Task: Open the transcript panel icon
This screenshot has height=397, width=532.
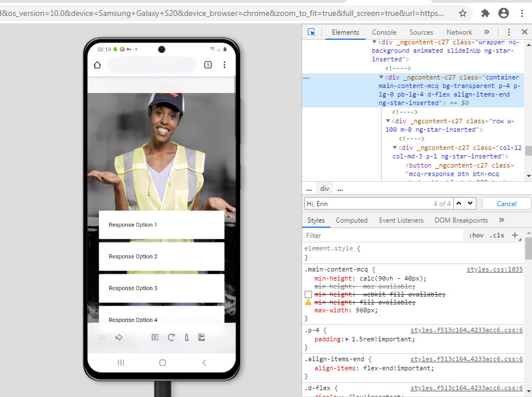Action: (202, 337)
